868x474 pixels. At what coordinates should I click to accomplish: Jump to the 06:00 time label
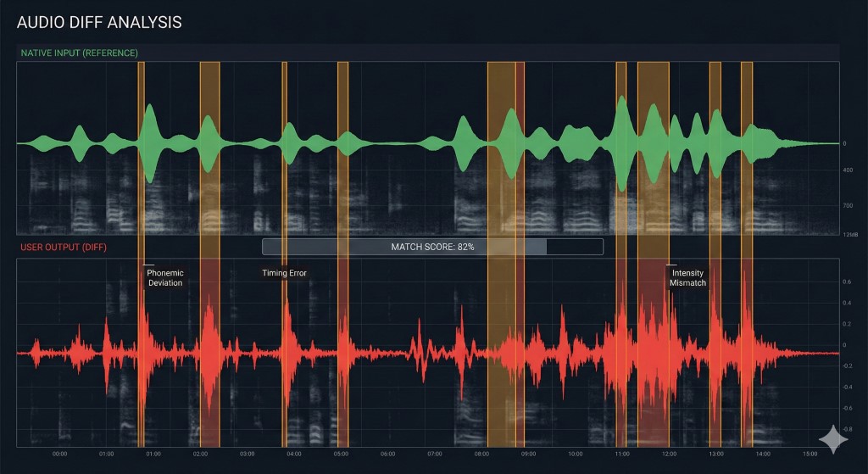coord(388,454)
